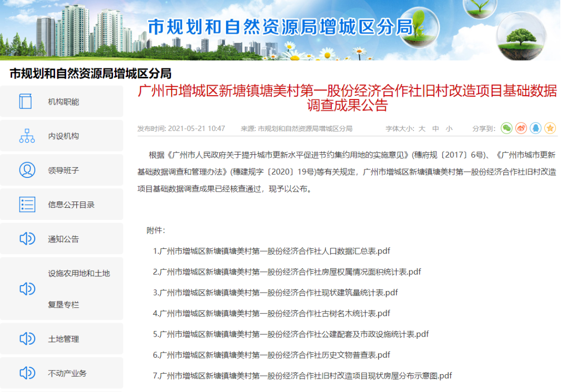Click the 领导班子 person icon
The height and width of the screenshot is (392, 568).
27,170
